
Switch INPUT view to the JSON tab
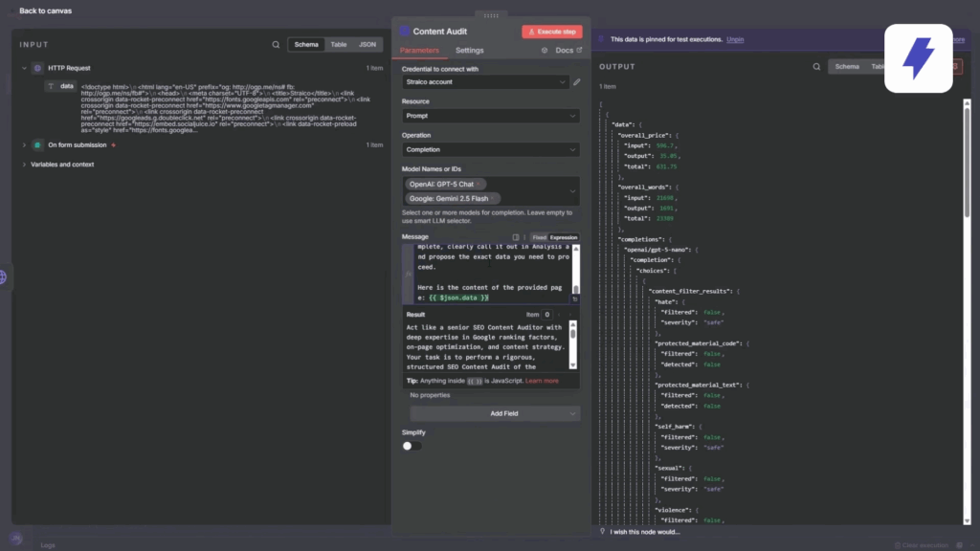pos(367,45)
